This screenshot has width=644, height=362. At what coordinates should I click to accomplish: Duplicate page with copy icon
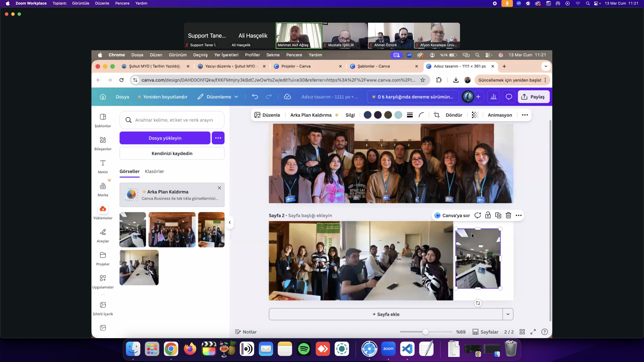498,215
